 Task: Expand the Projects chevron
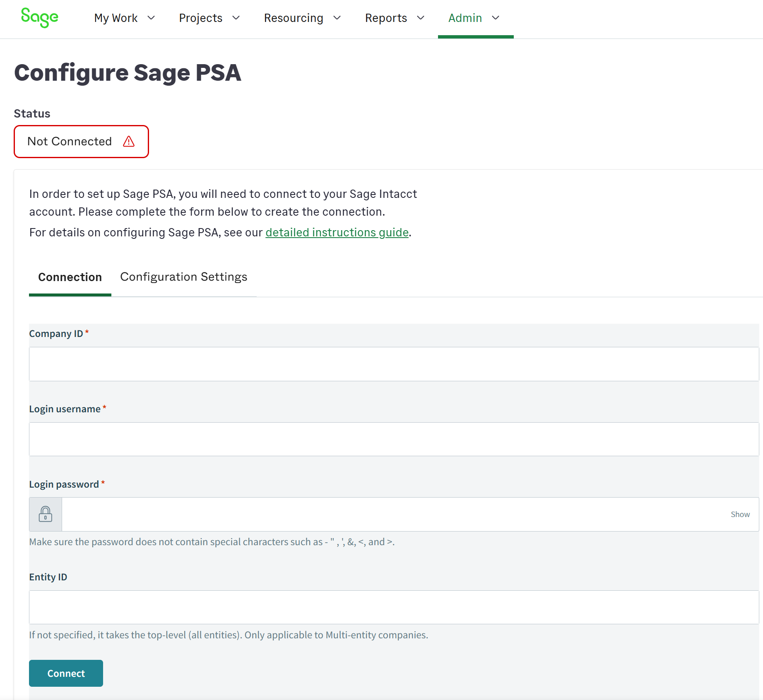(236, 18)
